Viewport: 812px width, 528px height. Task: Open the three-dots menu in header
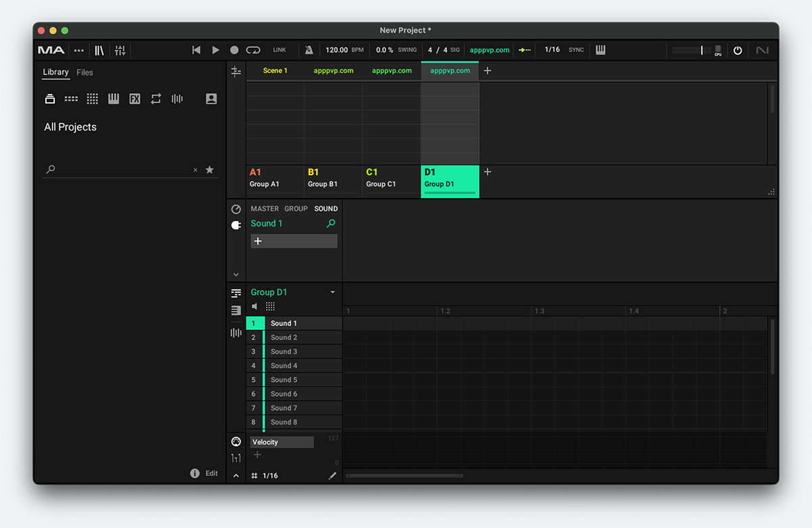pyautogui.click(x=79, y=50)
